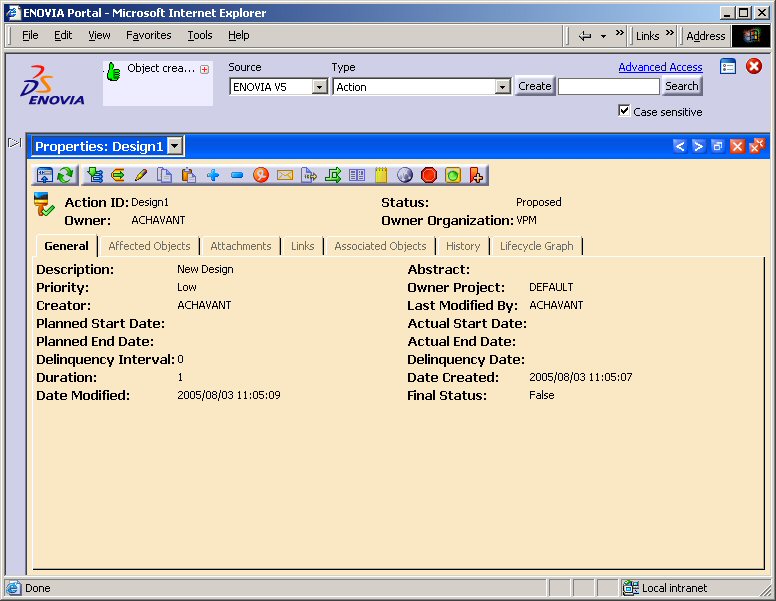Expand the Links toolbar chevron
776x601 pixels.
[670, 33]
